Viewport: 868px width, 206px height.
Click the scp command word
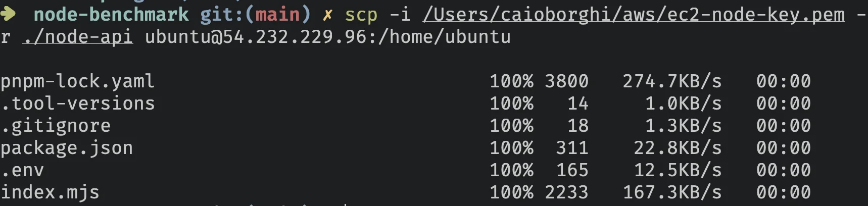pyautogui.click(x=361, y=15)
